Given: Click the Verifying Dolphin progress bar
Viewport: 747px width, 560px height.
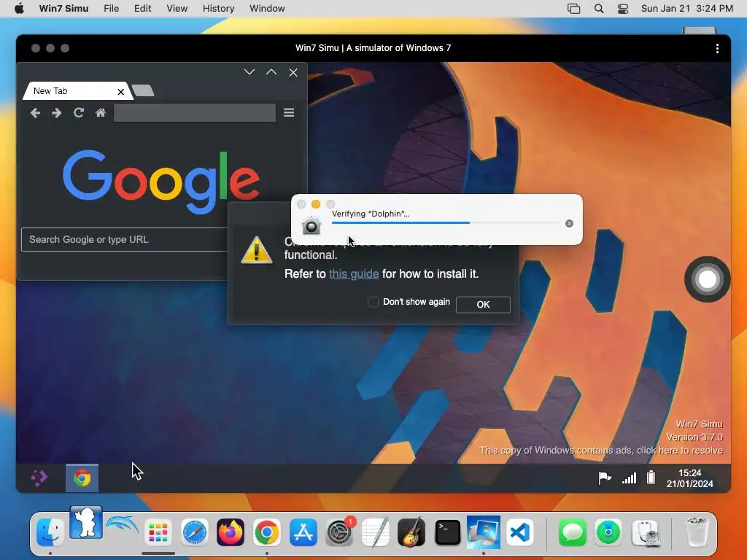Looking at the screenshot, I should (x=446, y=223).
